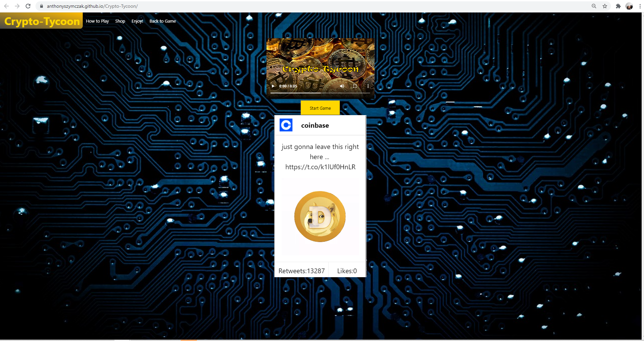Reload the page with refresh icon
Viewport: 644px width, 341px height.
pos(28,6)
